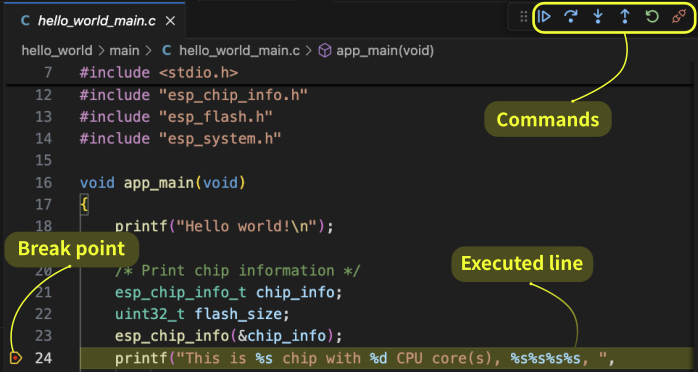Click the uint32_t type on line 22
Viewport: 698px width, 372px height.
click(150, 314)
